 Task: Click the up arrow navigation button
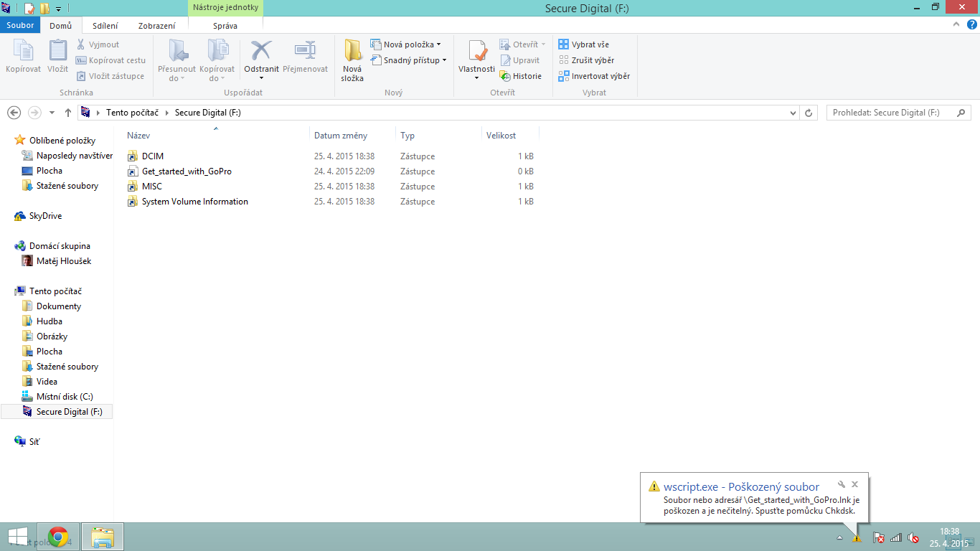68,113
